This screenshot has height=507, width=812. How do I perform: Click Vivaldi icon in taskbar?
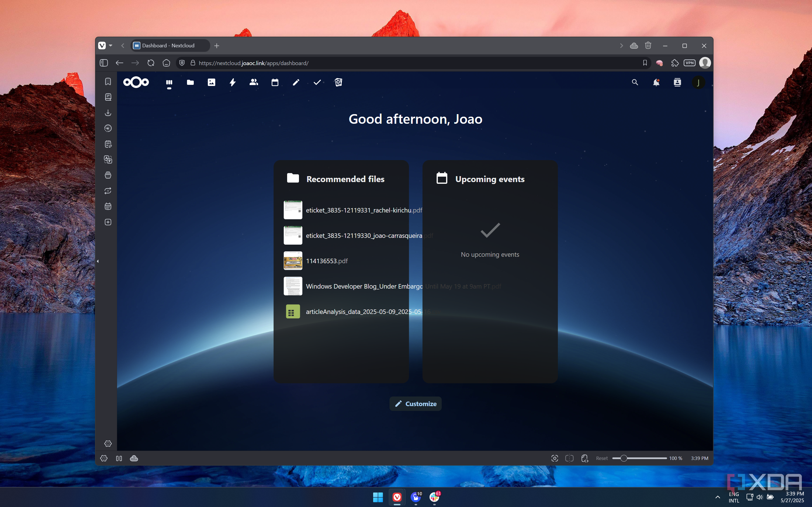(397, 497)
